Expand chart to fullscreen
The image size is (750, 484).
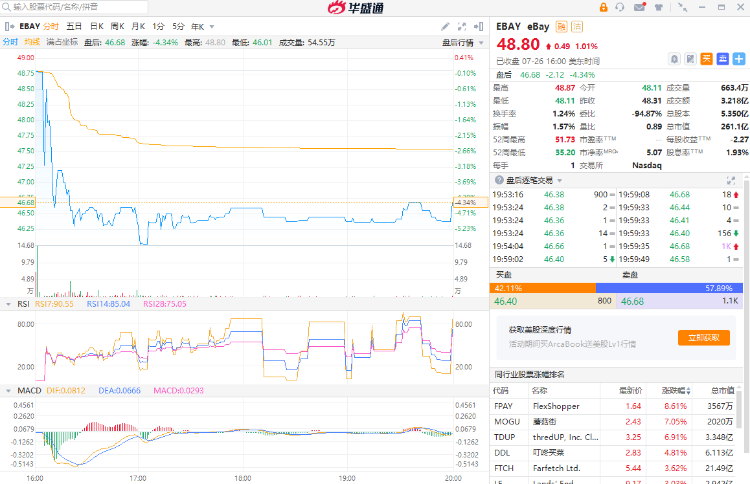click(x=462, y=27)
